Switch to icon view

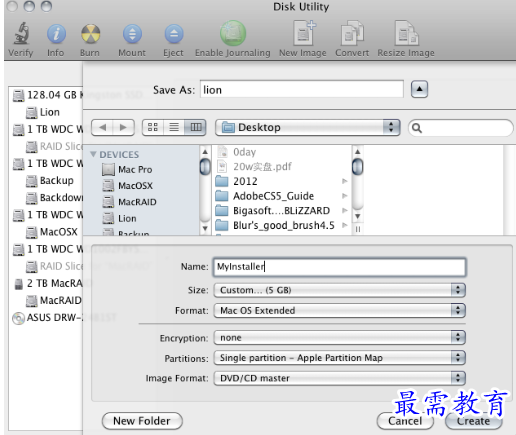tap(153, 127)
